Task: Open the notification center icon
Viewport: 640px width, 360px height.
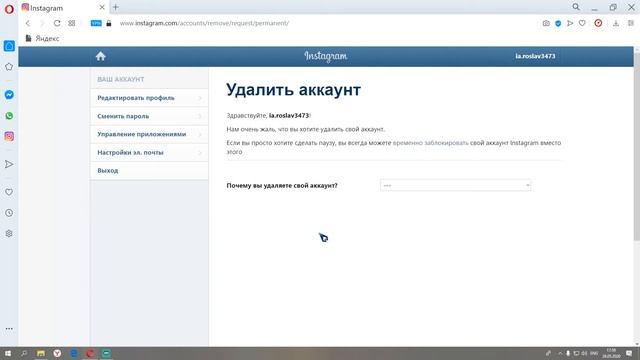Action: 629,353
